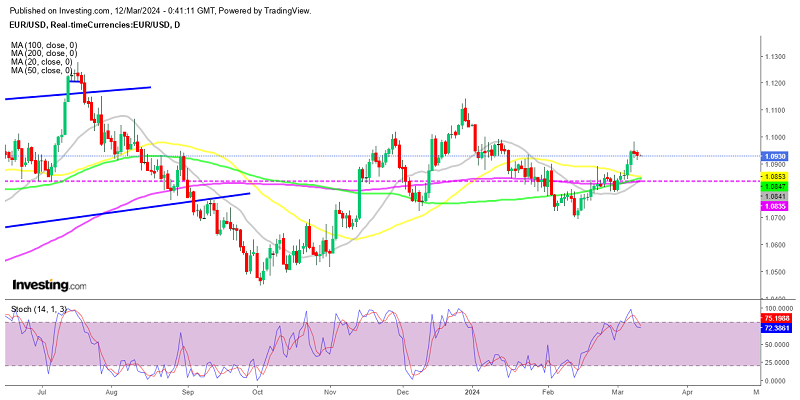This screenshot has height=400, width=800.
Task: Click the green 1.0847 MA price tag
Action: pyautogui.click(x=774, y=187)
